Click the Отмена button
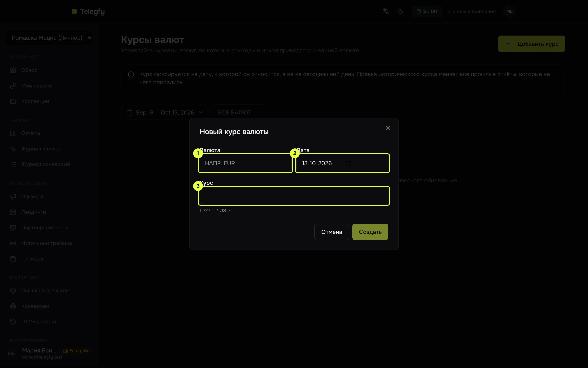Image resolution: width=588 pixels, height=368 pixels. point(331,232)
